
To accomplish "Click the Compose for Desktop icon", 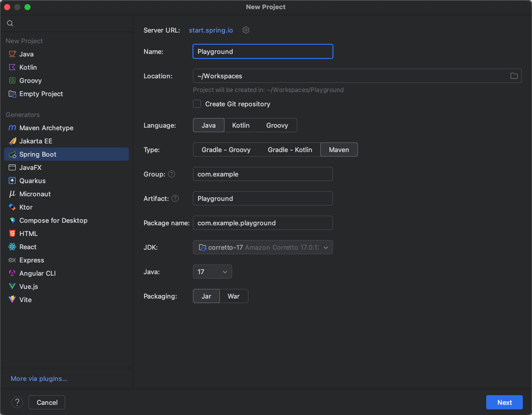I will tap(12, 220).
